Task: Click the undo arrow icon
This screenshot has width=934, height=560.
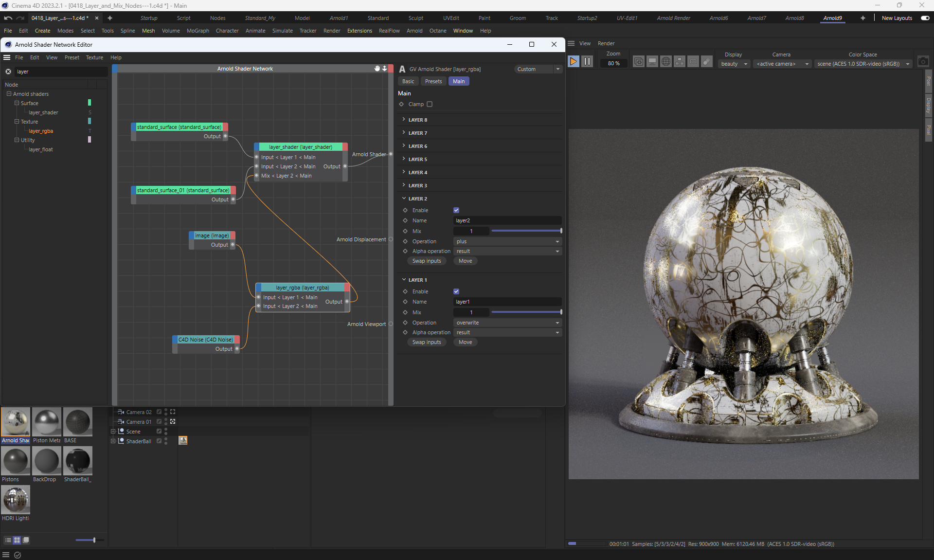Action: 8,18
